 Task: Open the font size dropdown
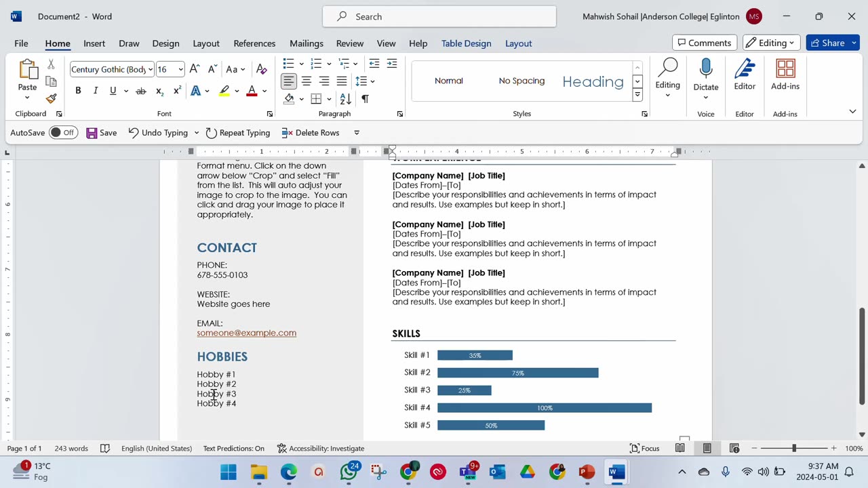(x=180, y=69)
